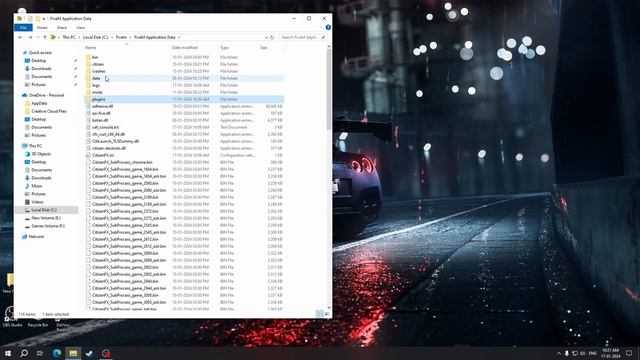Select the data folder
Image resolution: width=640 pixels, height=360 pixels.
click(x=96, y=78)
